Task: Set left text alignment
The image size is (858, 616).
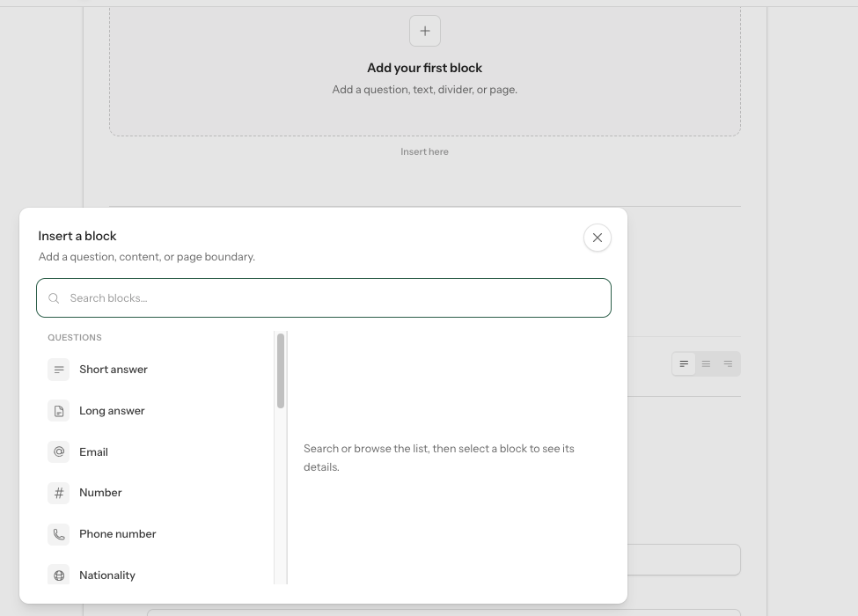Action: pyautogui.click(x=684, y=363)
